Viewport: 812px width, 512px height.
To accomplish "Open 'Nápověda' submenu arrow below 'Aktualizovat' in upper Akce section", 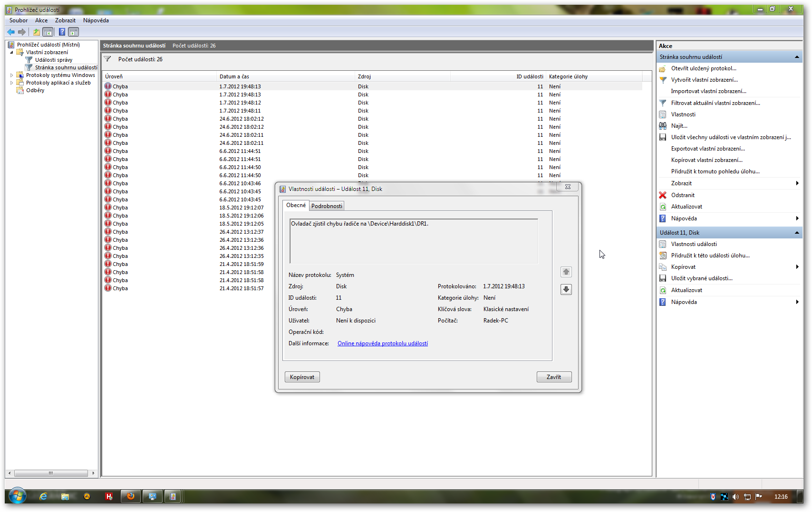I will (x=797, y=218).
